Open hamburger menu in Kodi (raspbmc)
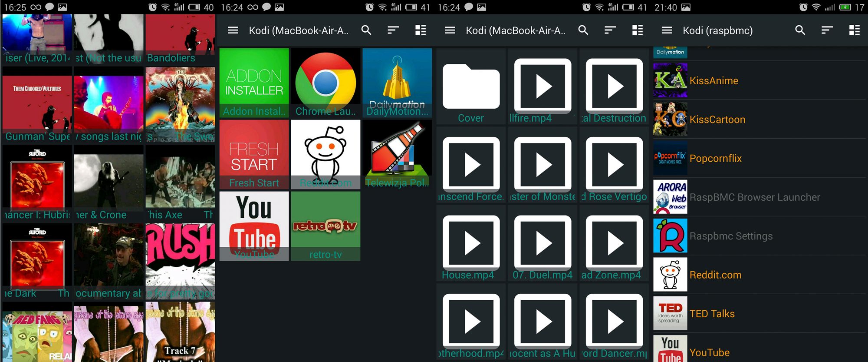Screen dimensions: 868x362 click(x=667, y=30)
